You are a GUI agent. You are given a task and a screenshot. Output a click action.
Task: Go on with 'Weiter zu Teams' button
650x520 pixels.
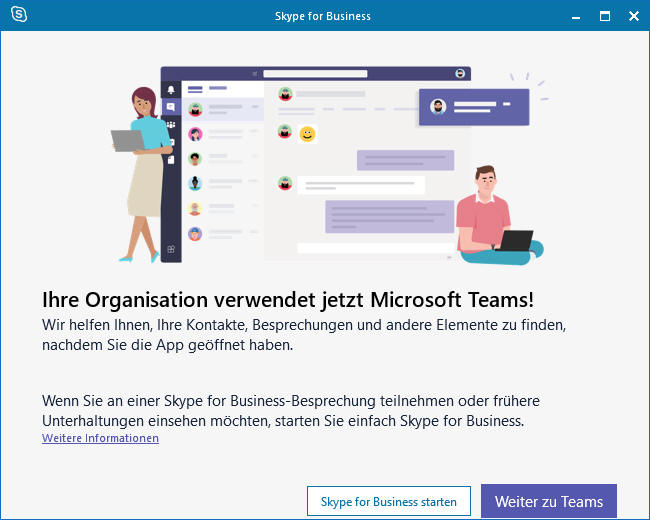coord(549,501)
